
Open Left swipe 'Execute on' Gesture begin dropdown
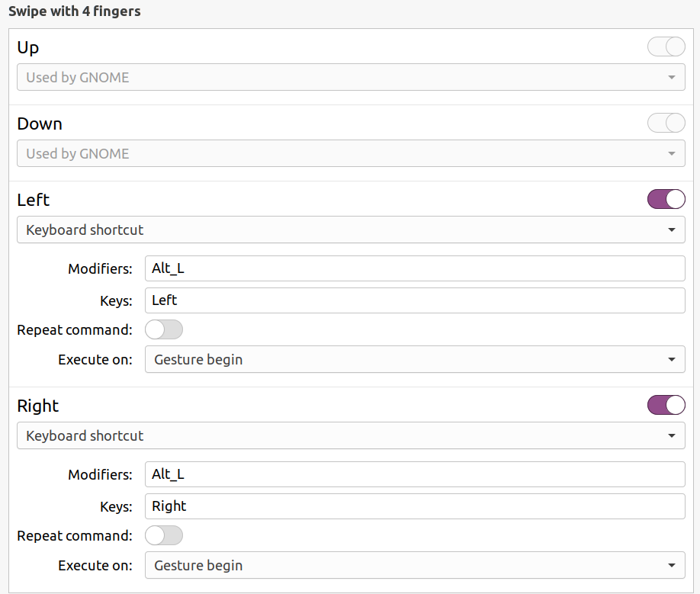[415, 359]
